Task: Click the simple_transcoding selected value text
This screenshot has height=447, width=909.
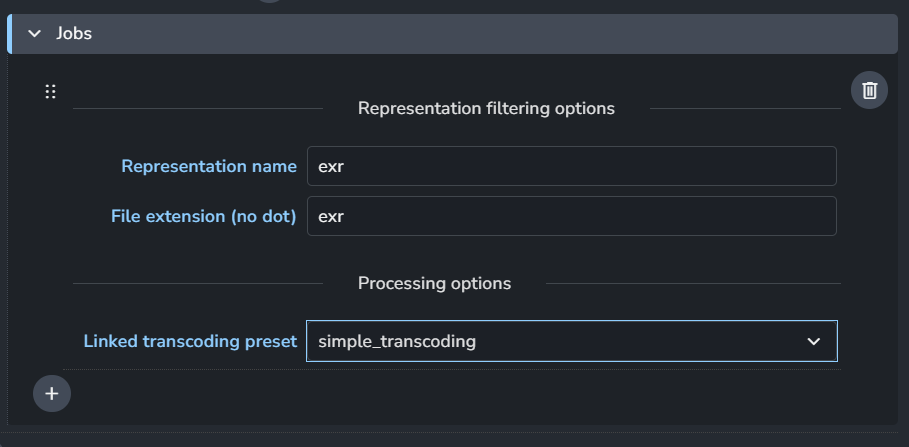Action: click(397, 341)
